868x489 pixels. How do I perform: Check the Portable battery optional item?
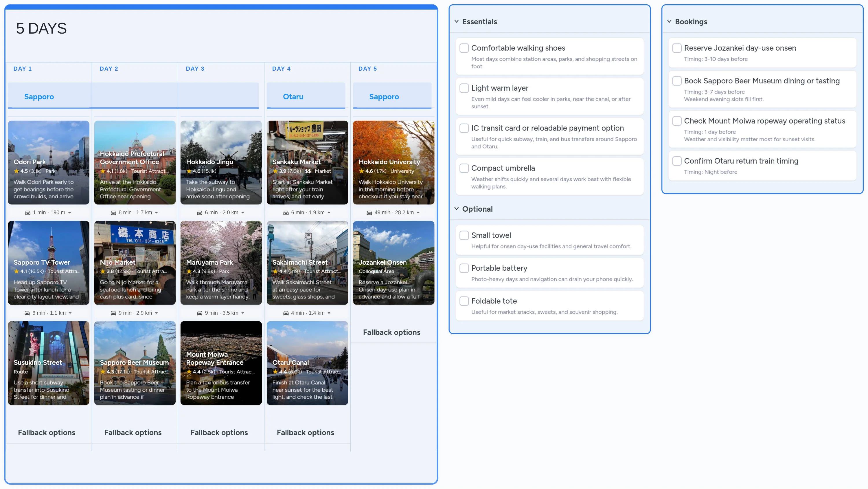pos(464,268)
